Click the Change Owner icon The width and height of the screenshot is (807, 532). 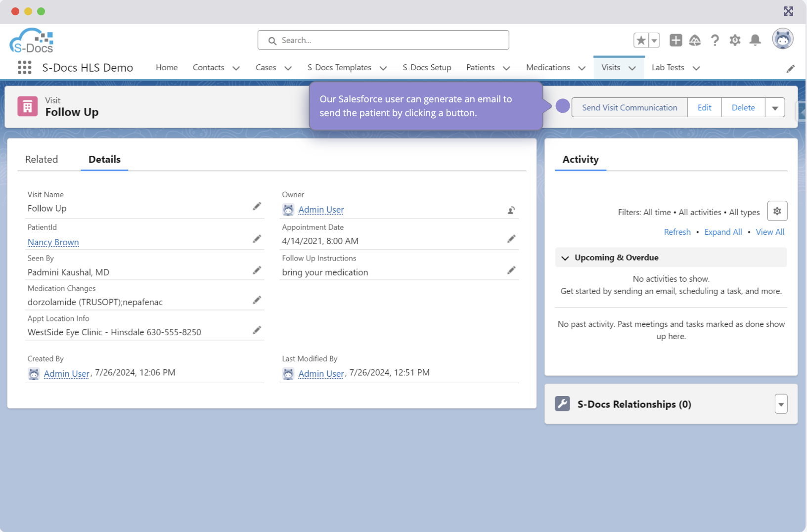click(511, 210)
